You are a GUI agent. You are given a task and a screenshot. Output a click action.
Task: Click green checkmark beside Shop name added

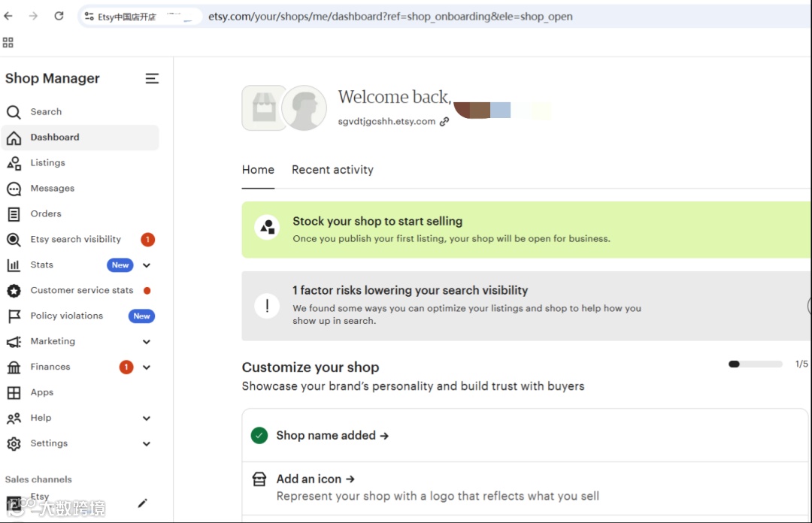pyautogui.click(x=259, y=436)
